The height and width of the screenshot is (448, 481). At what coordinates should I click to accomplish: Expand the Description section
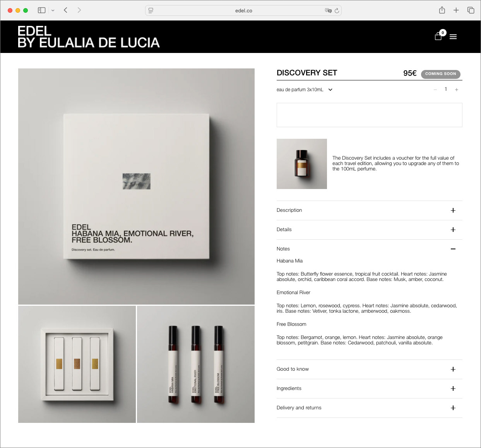[x=369, y=210]
